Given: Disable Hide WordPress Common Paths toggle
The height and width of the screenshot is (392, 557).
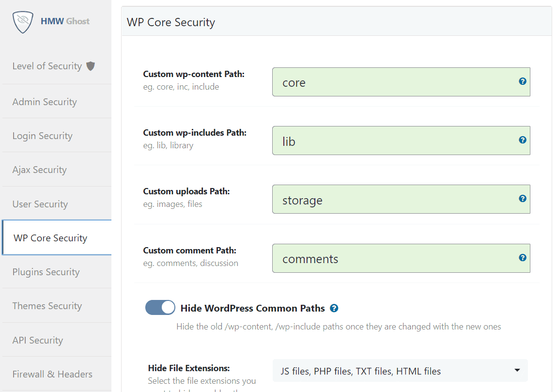Looking at the screenshot, I should point(160,307).
